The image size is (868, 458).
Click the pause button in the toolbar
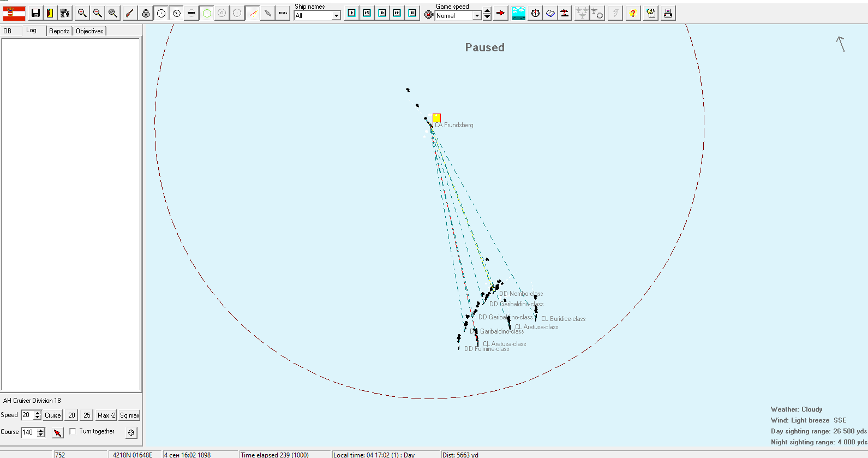[x=412, y=13]
